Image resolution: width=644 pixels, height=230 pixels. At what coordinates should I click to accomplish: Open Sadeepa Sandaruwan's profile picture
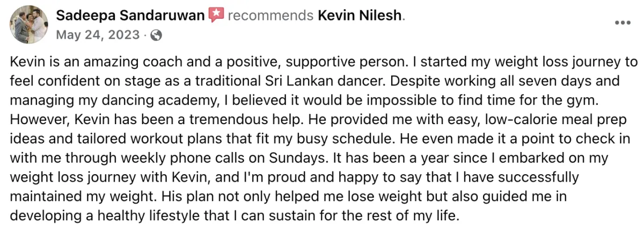click(29, 25)
